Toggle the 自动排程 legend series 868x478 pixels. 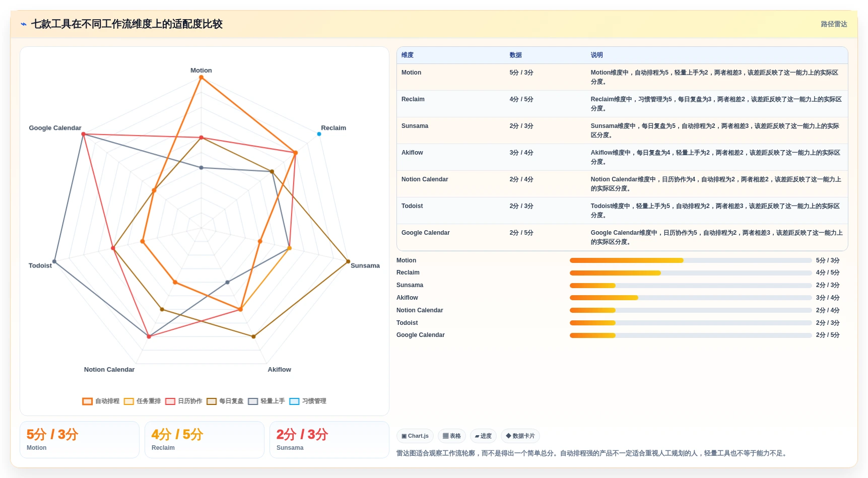[x=101, y=401]
